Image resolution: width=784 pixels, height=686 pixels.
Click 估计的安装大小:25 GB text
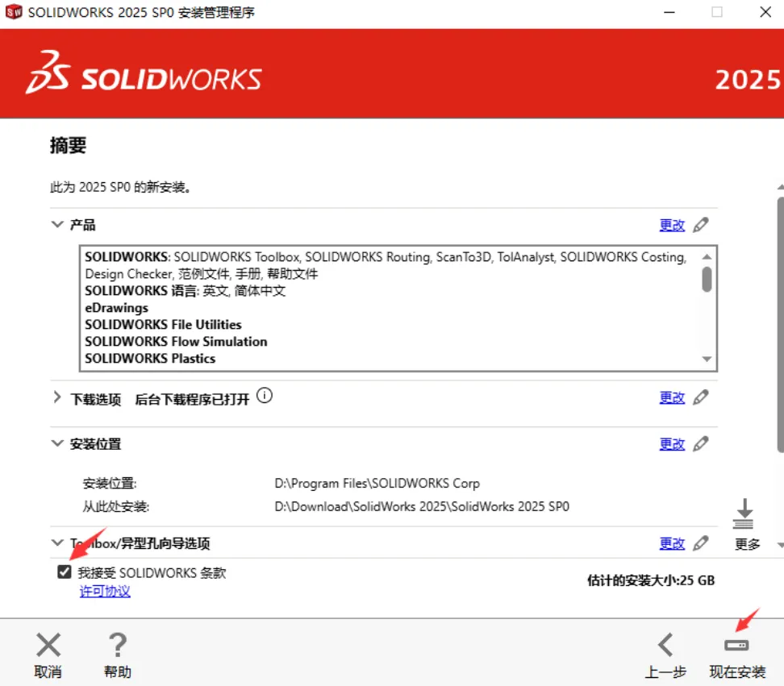coord(651,580)
